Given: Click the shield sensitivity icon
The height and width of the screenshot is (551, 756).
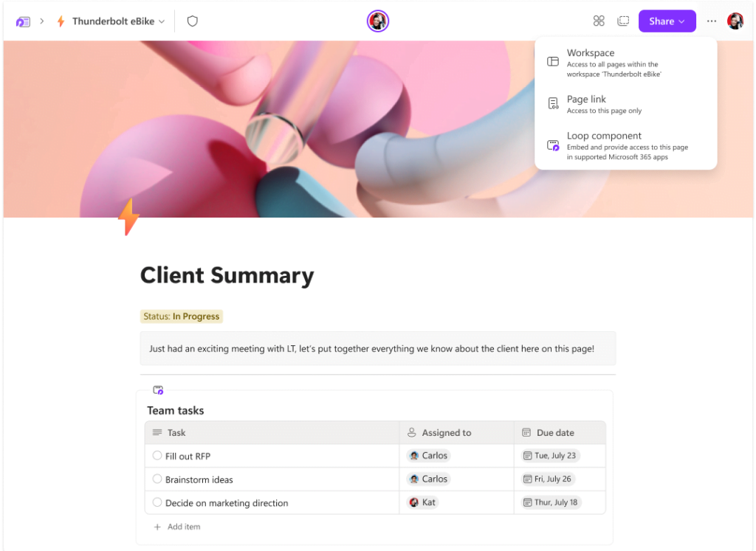Looking at the screenshot, I should (193, 21).
